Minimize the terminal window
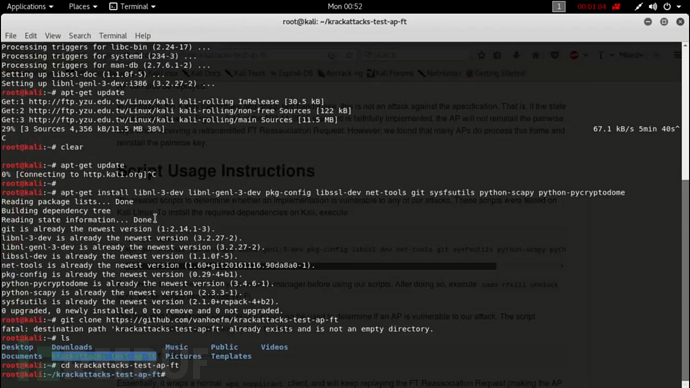 (x=648, y=22)
